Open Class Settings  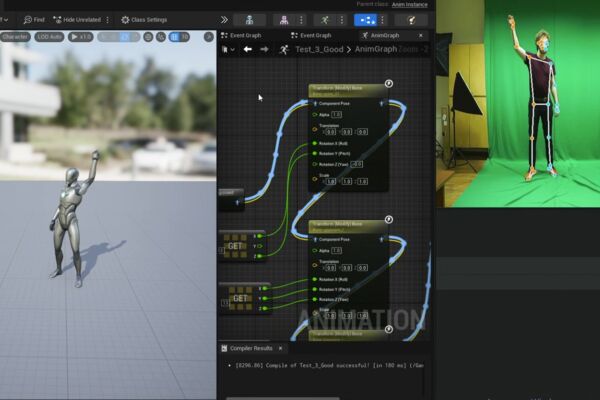tap(144, 20)
